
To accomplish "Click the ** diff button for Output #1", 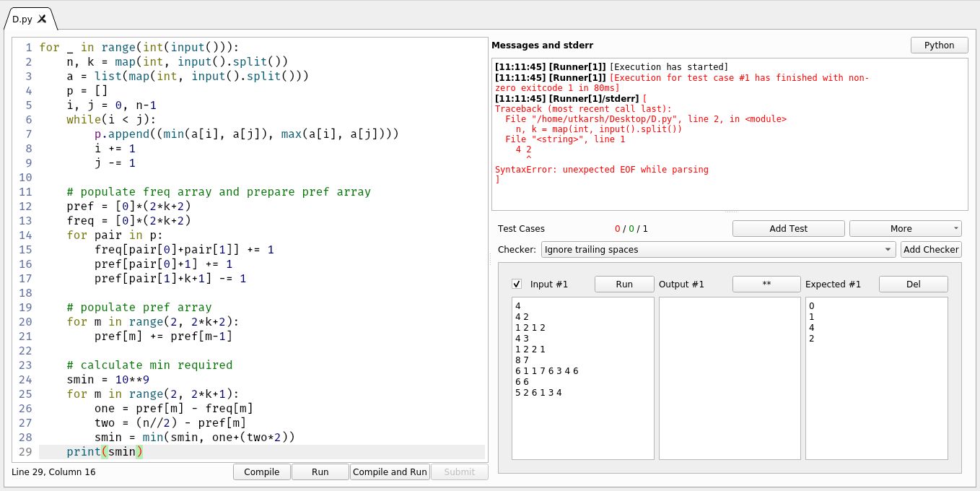I will click(x=766, y=284).
